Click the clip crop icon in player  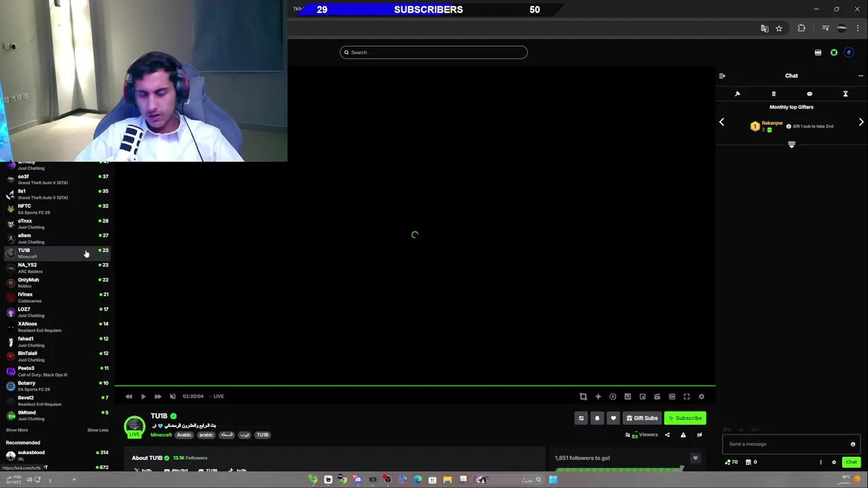click(x=583, y=396)
